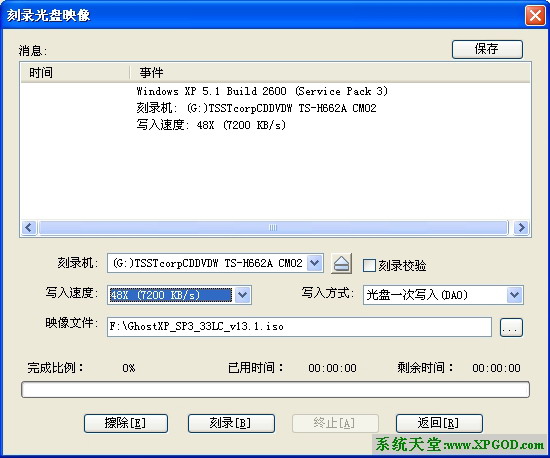Select the 写入速度 log entry row
The height and width of the screenshot is (458, 550).
click(x=211, y=125)
